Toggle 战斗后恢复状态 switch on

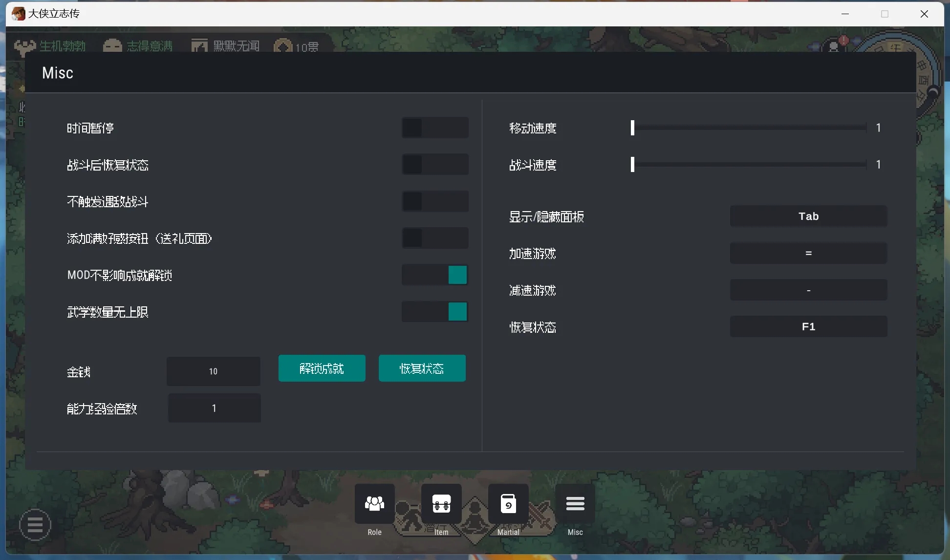[435, 165]
